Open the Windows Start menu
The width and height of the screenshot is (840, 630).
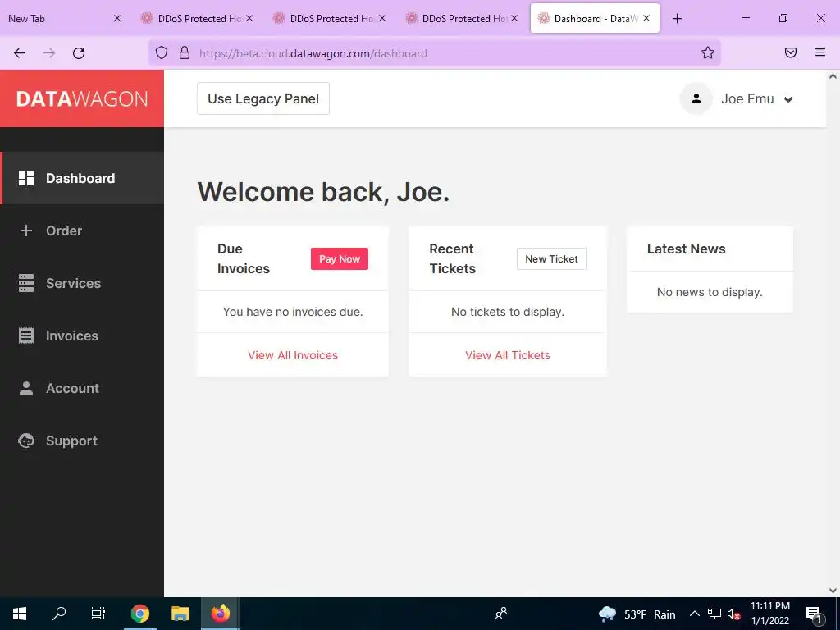pyautogui.click(x=20, y=614)
